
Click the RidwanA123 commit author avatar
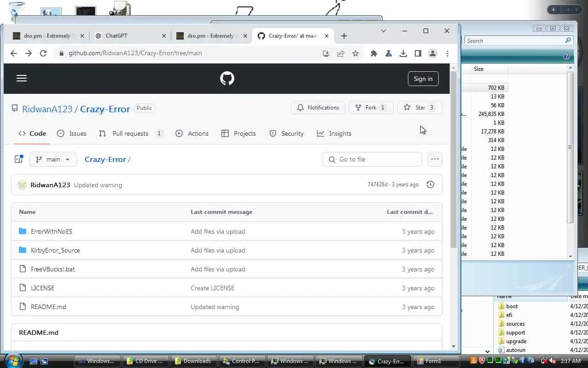click(22, 185)
